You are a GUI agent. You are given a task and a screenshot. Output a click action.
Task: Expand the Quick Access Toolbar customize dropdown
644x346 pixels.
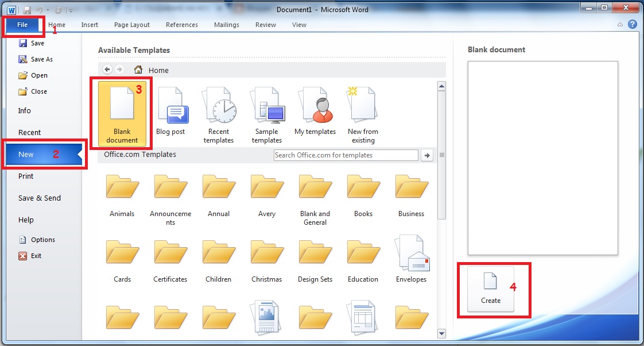[71, 10]
